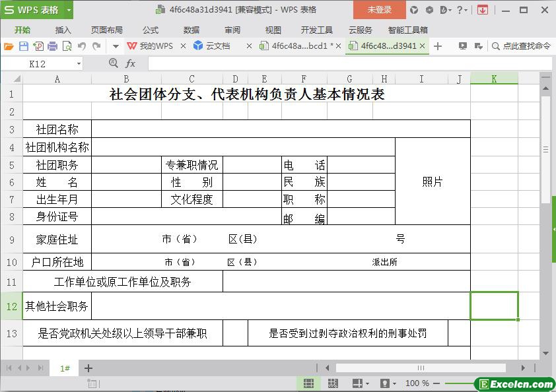556x392 pixels.
Task: Click the save icon in quick toolbar
Action: point(23,46)
